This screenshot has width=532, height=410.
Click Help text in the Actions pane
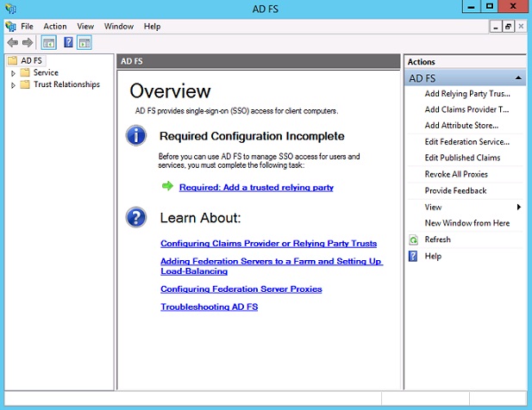433,256
